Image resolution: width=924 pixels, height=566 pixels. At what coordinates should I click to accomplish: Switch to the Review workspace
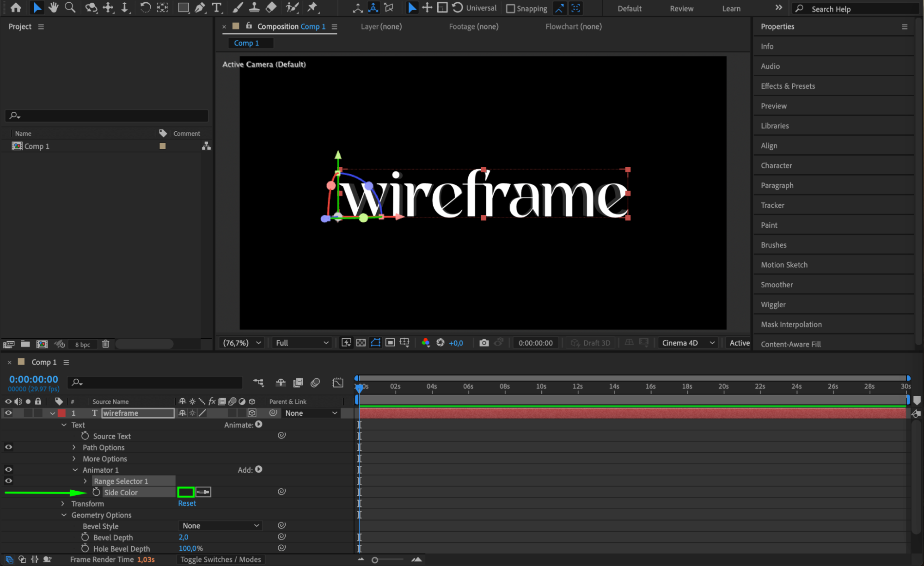681,8
